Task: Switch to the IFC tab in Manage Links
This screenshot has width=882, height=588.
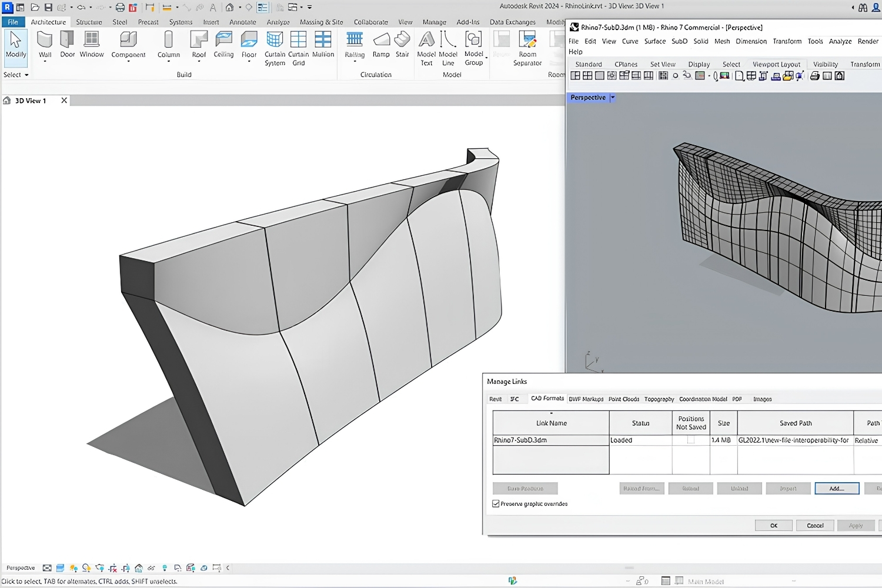Action: [x=514, y=399]
